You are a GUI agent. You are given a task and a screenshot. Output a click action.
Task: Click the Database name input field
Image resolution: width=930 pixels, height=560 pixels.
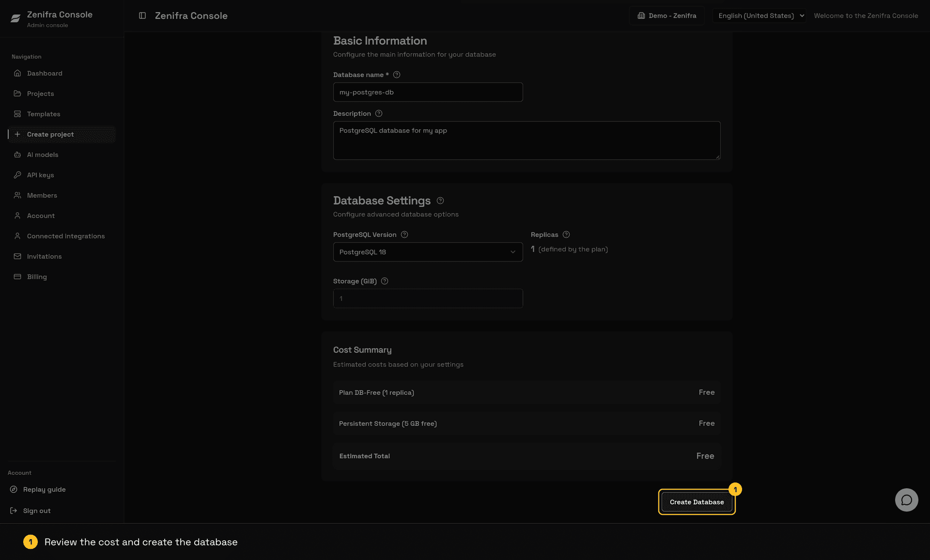[428, 92]
